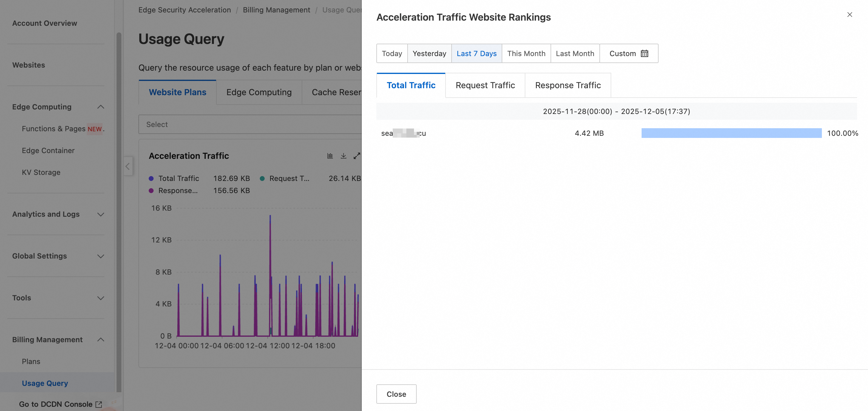The height and width of the screenshot is (411, 868).
Task: Collapse the sidebar with arrow handle
Action: pos(128,166)
